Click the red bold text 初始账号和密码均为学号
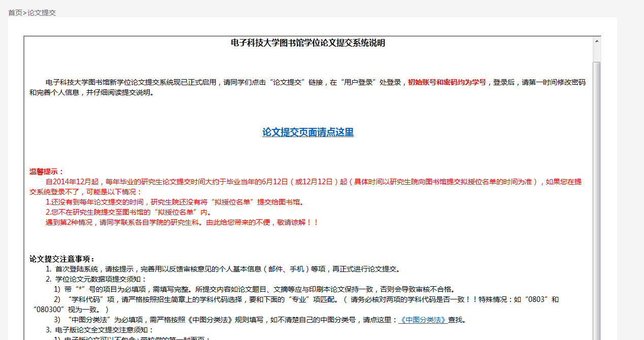 click(447, 82)
